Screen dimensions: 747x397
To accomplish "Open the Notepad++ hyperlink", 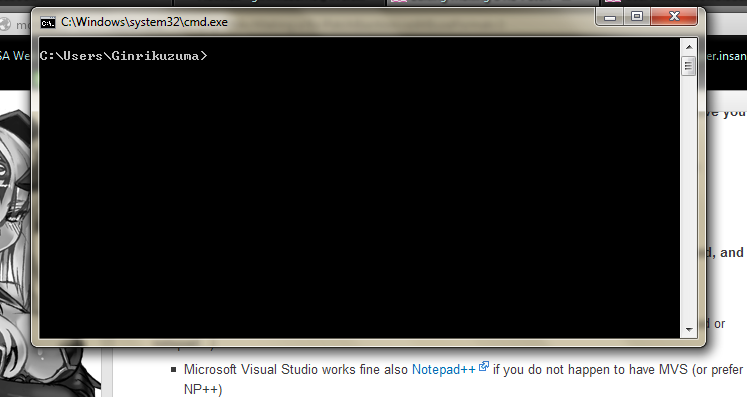I will (444, 369).
